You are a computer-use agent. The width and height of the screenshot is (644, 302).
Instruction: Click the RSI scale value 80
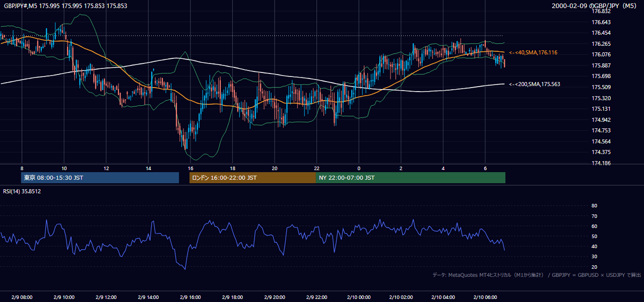click(x=594, y=206)
